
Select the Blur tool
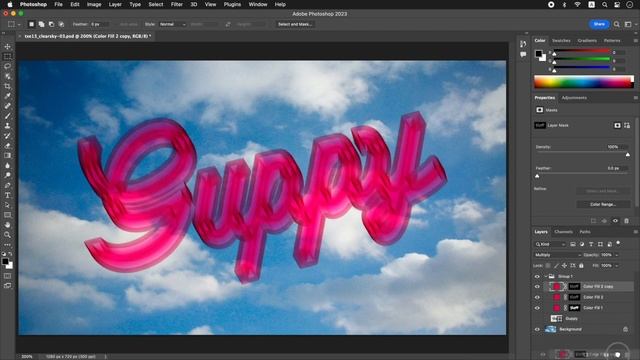(x=7, y=165)
